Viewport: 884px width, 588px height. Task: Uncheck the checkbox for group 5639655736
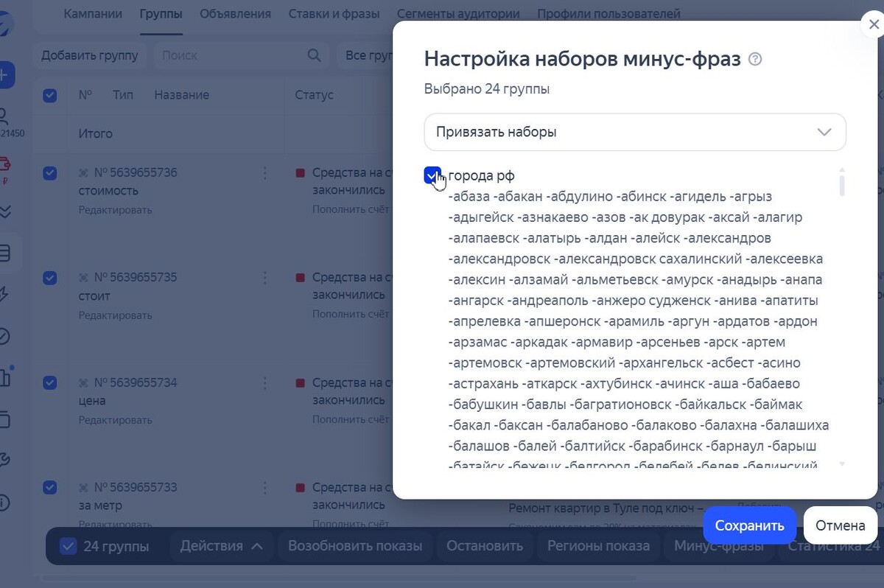click(50, 173)
